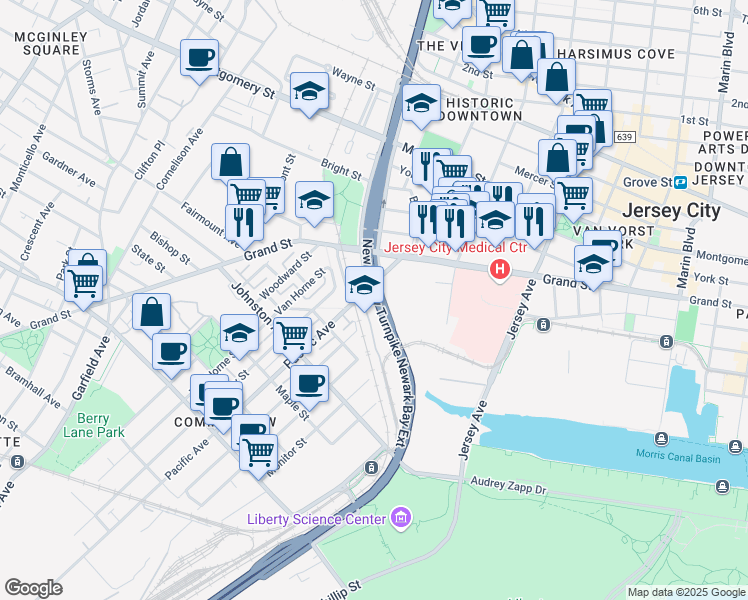Open the shopping bag marker by Harsimus Cove label

556,79
